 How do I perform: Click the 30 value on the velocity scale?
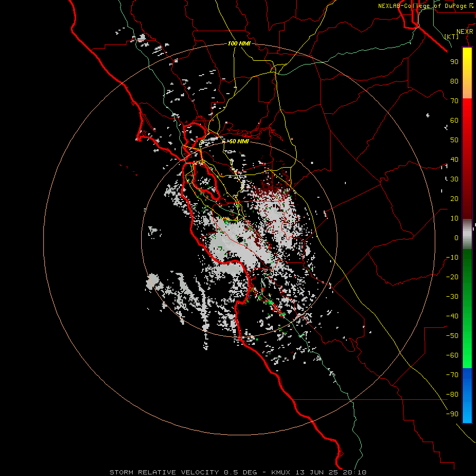tap(454, 179)
